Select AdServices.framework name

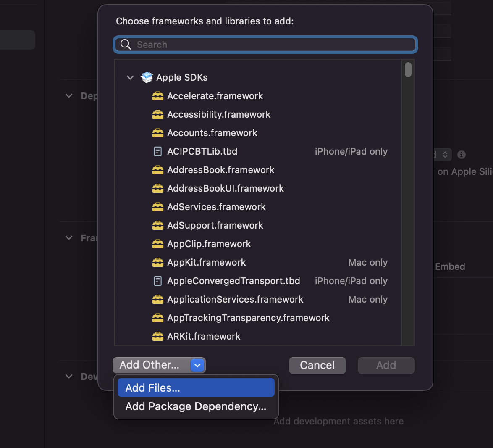(x=216, y=207)
